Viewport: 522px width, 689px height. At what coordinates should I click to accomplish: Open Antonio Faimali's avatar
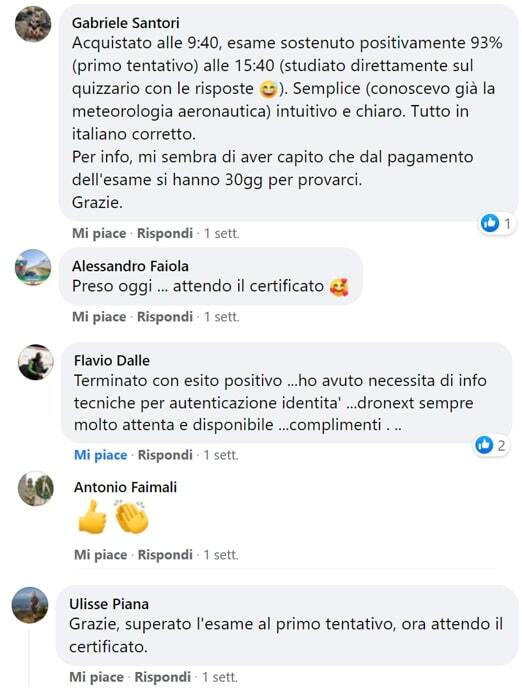(x=36, y=488)
